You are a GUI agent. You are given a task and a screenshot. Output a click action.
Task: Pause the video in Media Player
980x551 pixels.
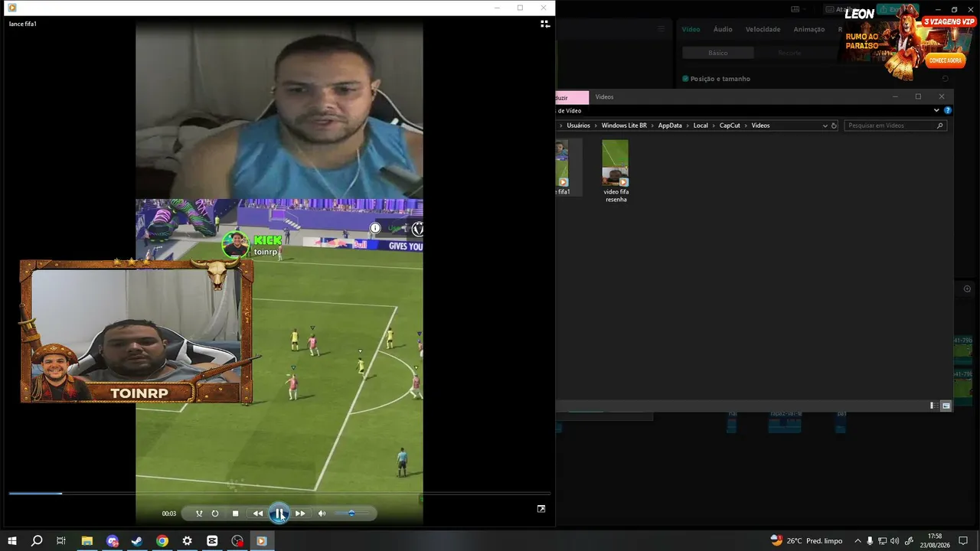click(x=279, y=514)
